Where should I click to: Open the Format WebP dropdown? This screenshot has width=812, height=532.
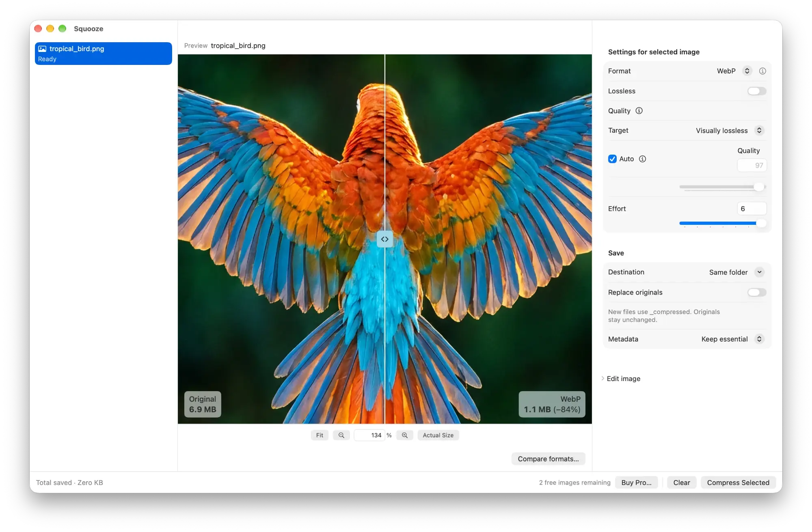pos(734,71)
